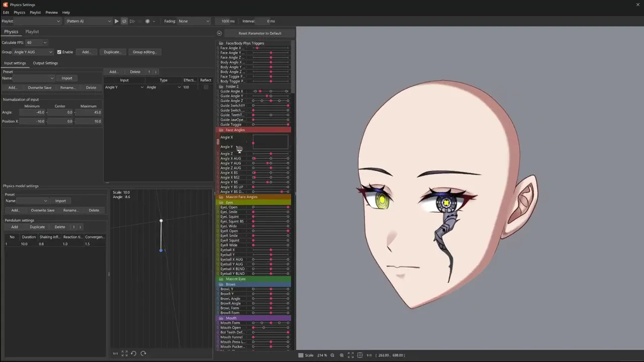
Task: Adjust the Eyeball Y parameter slider
Action: (x=271, y=254)
